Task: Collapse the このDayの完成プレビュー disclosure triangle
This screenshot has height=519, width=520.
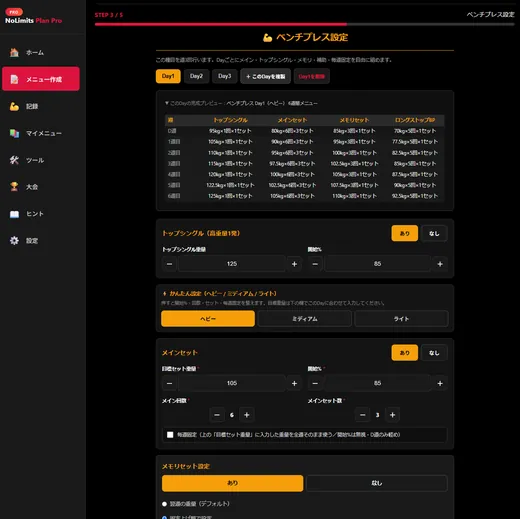Action: [167, 103]
